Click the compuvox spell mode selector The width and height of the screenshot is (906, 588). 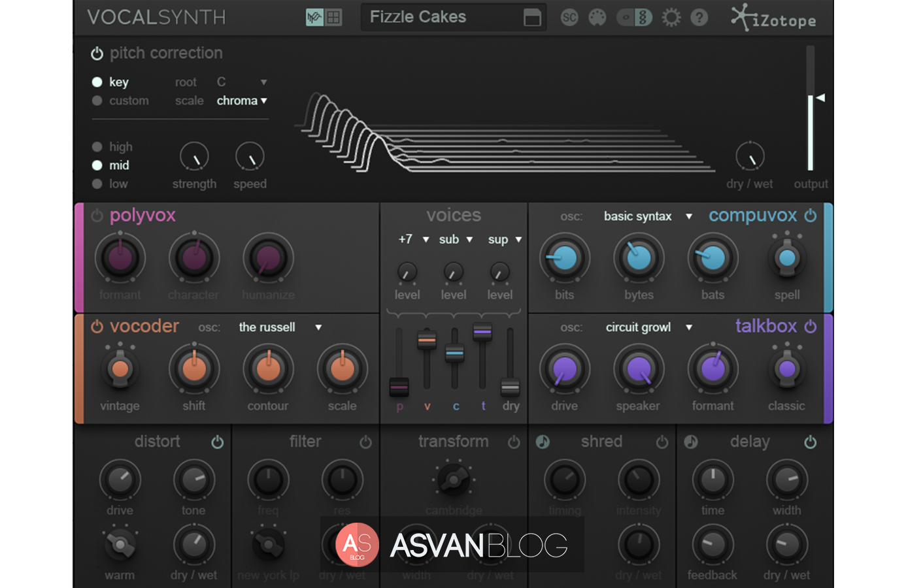tap(787, 257)
